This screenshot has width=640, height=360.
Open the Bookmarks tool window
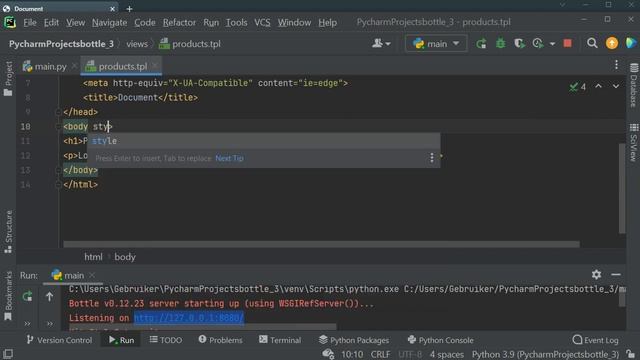(x=8, y=296)
